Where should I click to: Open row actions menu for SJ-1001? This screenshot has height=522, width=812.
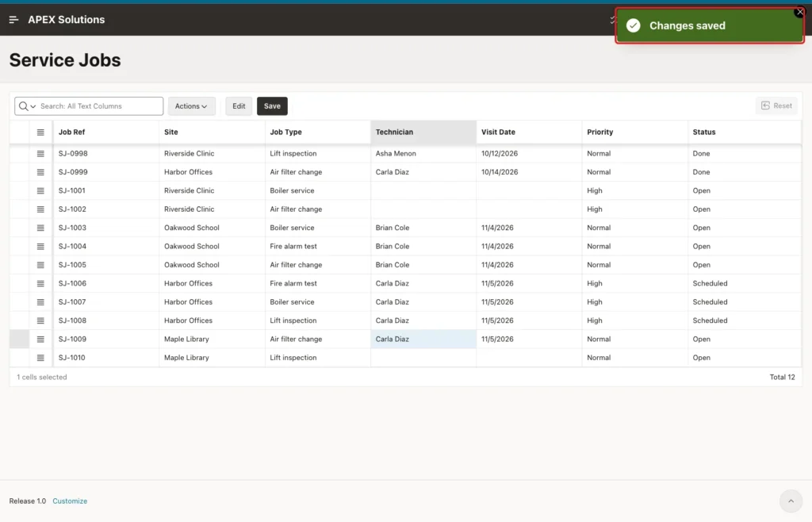pos(40,190)
